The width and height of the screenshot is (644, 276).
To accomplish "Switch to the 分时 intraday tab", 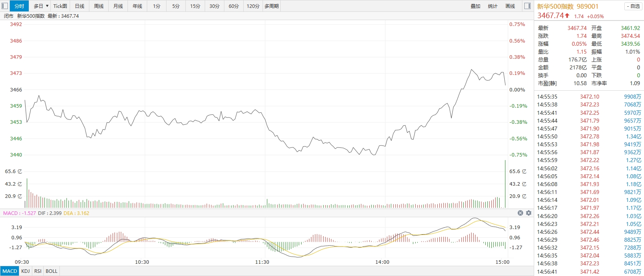I will (19, 6).
